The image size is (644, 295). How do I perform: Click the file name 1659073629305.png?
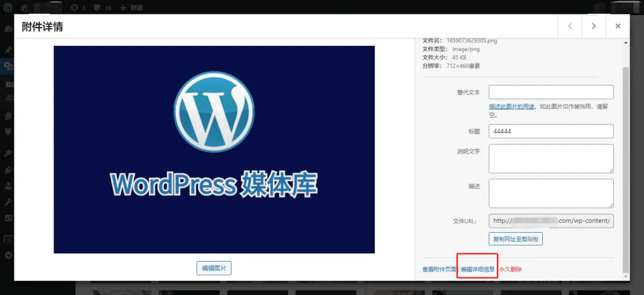(472, 41)
